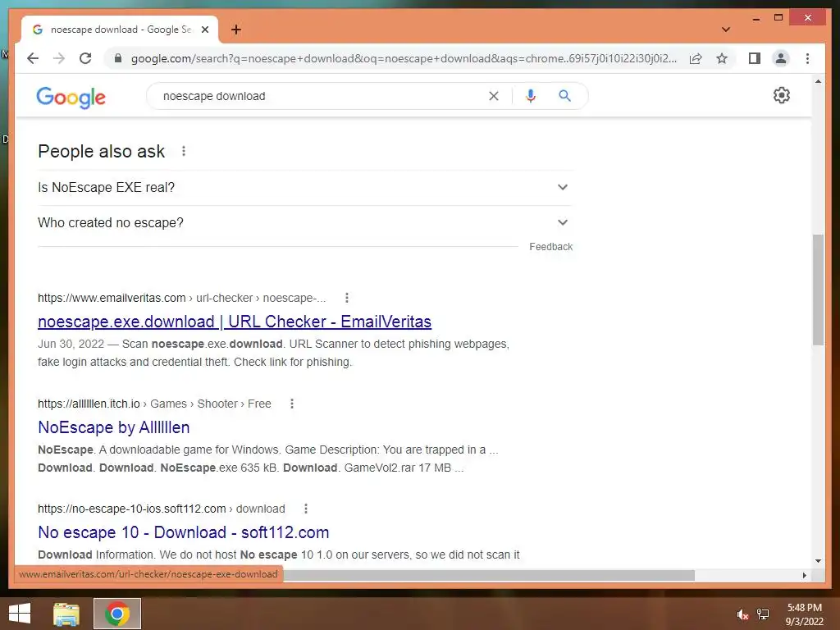Screen dimensions: 840x630
Task: Expand the Is NoEscape EXE real question
Action: pos(305,188)
